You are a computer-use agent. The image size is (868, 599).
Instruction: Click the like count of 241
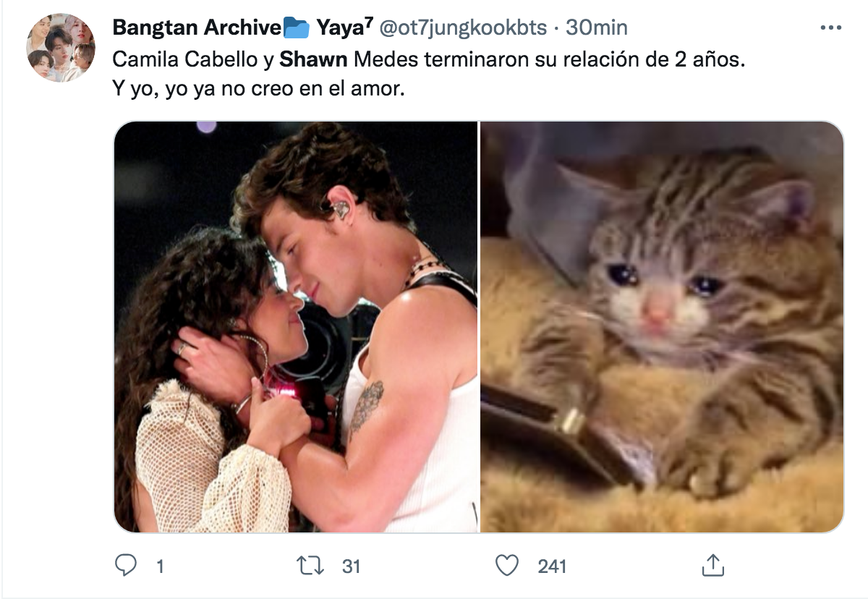[x=552, y=566]
